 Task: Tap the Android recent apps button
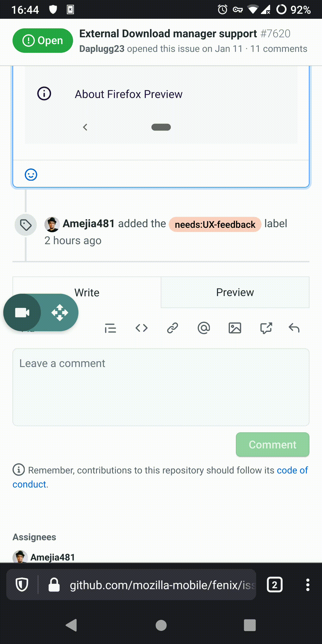pos(250,625)
